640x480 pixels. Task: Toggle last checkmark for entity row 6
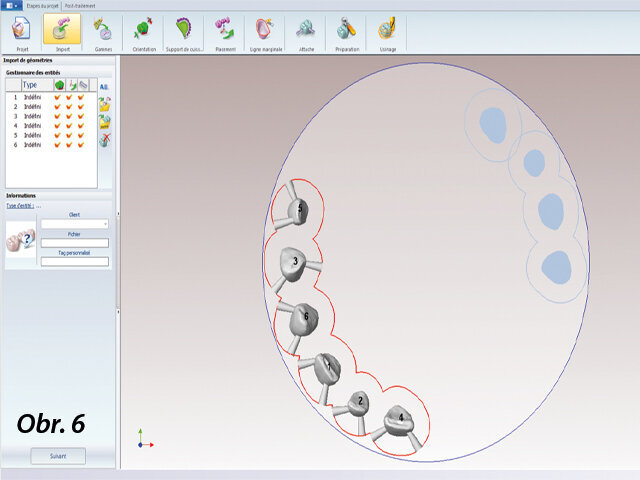pos(82,145)
